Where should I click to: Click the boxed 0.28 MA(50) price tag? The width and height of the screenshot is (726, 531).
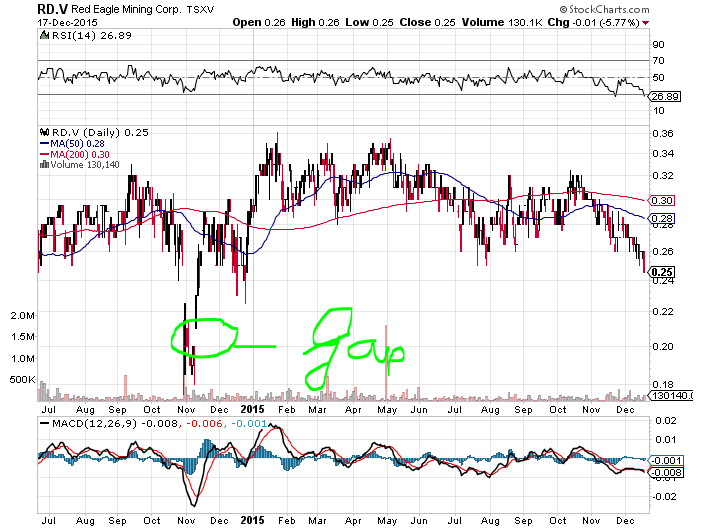(662, 219)
